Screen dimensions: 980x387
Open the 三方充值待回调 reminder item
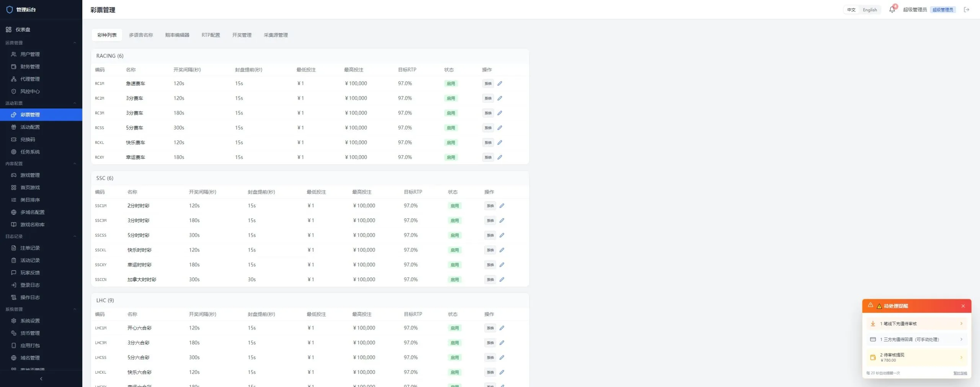917,339
